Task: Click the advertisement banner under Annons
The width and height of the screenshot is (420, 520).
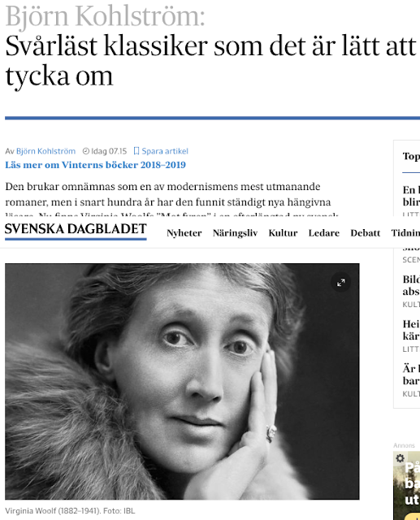Action: click(407, 486)
